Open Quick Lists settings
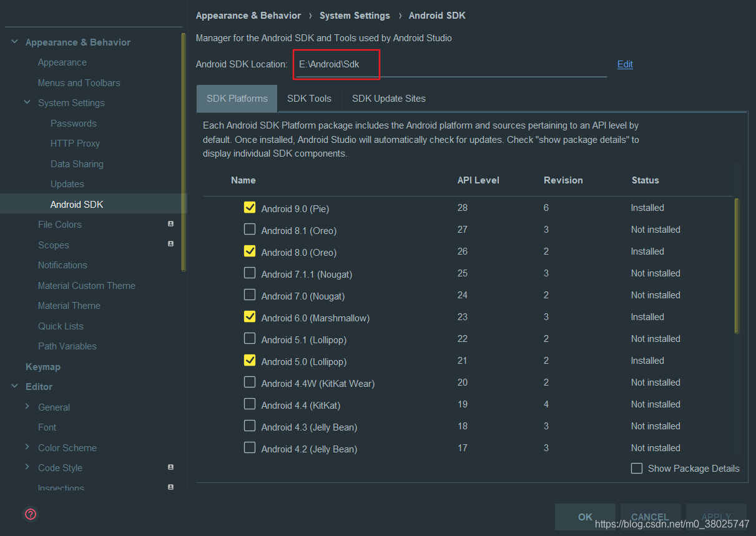756x536 pixels. coord(61,326)
